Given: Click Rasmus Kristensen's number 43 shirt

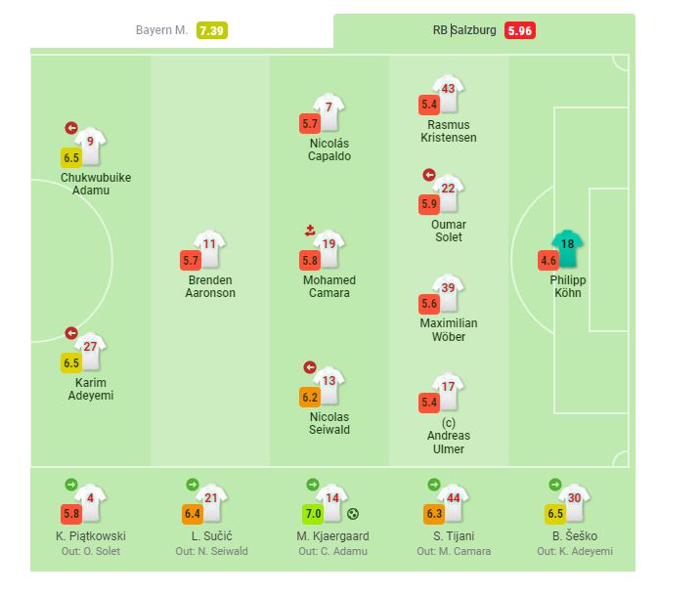Looking at the screenshot, I should tap(448, 93).
